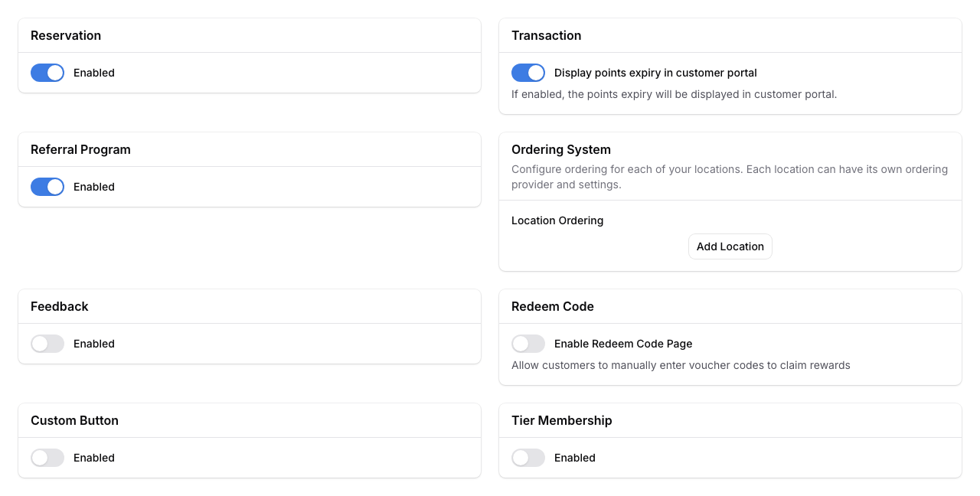Click the Reservation section header

coord(66,35)
